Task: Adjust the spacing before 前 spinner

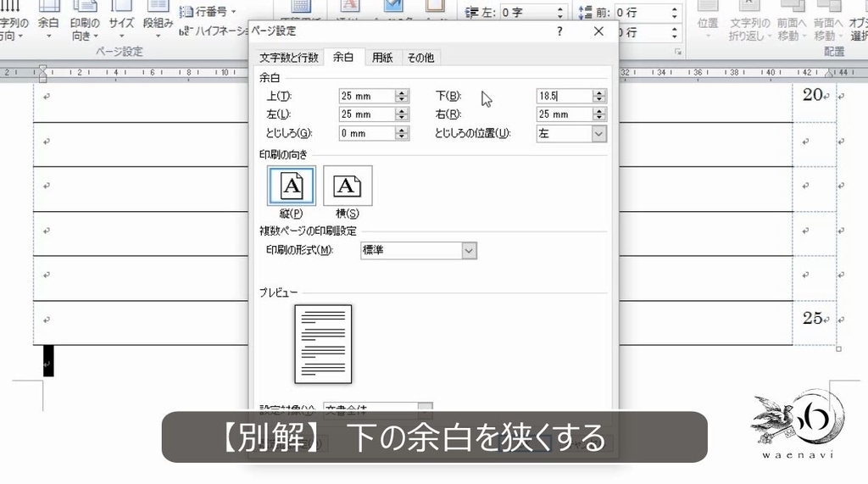Action: tap(674, 12)
